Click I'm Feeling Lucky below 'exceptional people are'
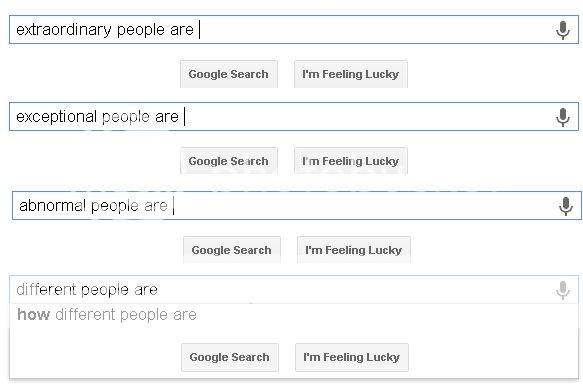The image size is (583, 388). [351, 161]
